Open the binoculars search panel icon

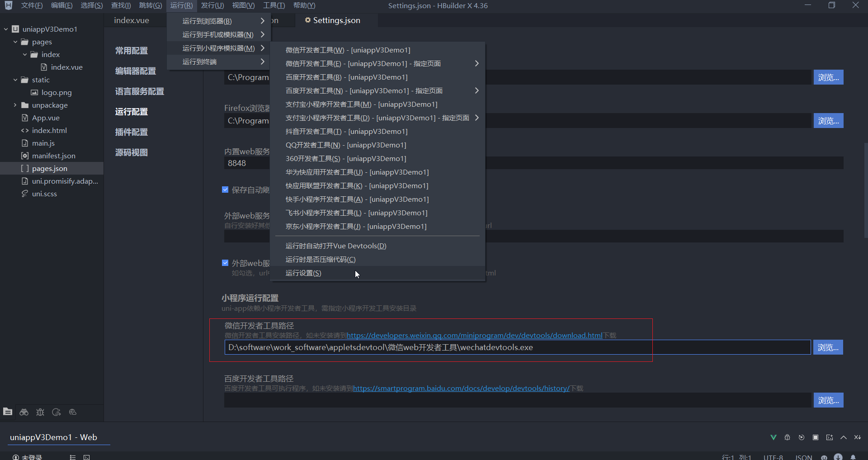24,412
